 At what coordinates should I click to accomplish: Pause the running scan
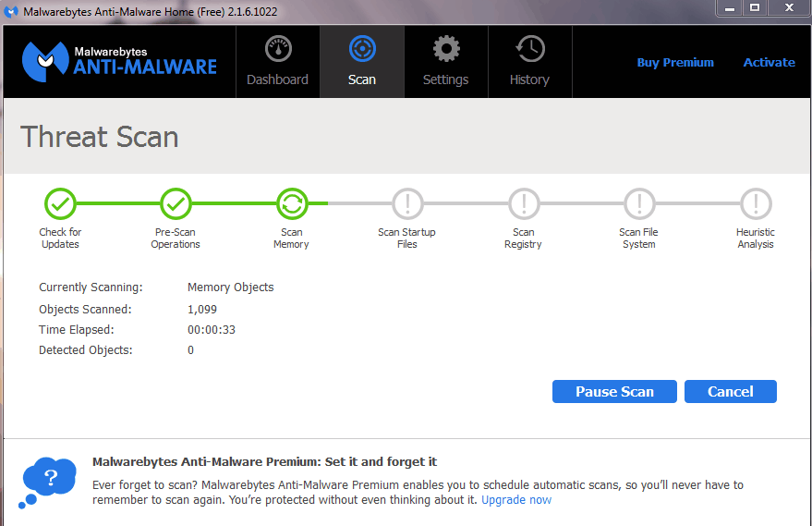pyautogui.click(x=614, y=391)
